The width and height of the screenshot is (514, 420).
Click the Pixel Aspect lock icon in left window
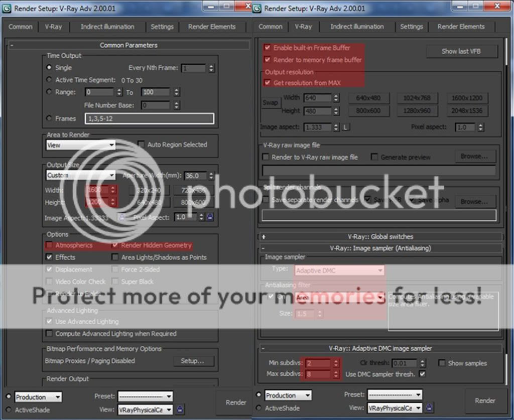coord(210,217)
